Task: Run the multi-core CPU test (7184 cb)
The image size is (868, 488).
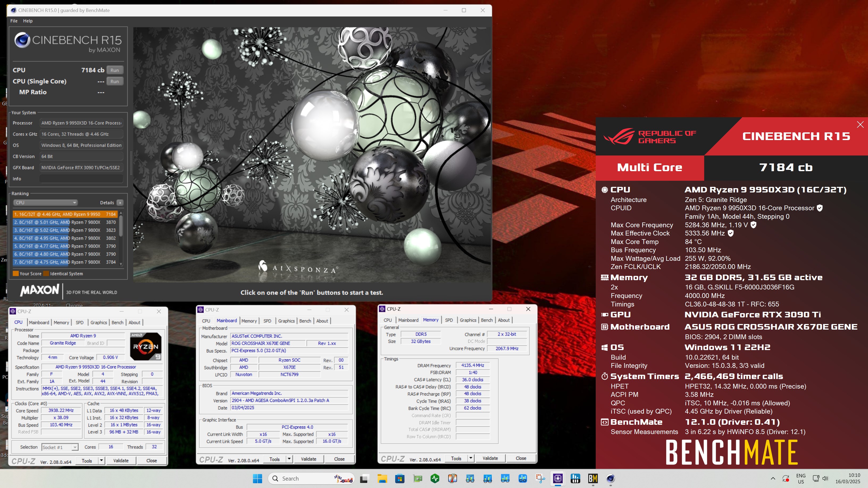Action: point(115,70)
